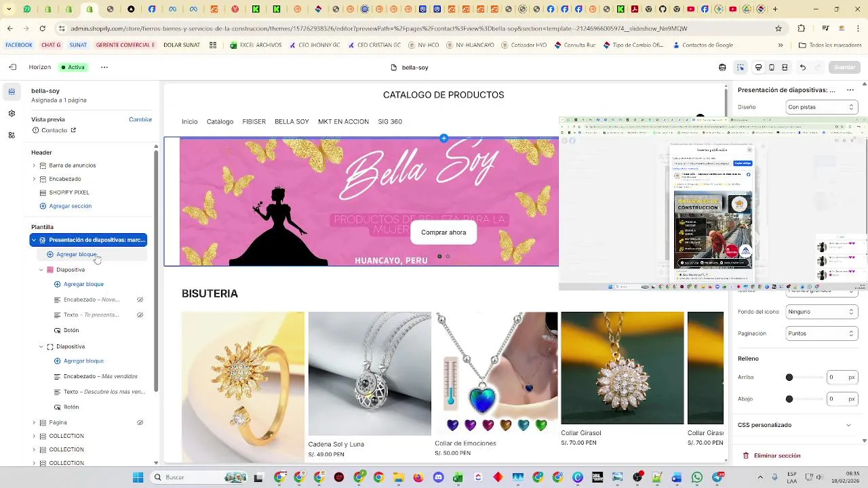Open the Fondo del icono dropdown
868x488 pixels.
(x=821, y=312)
